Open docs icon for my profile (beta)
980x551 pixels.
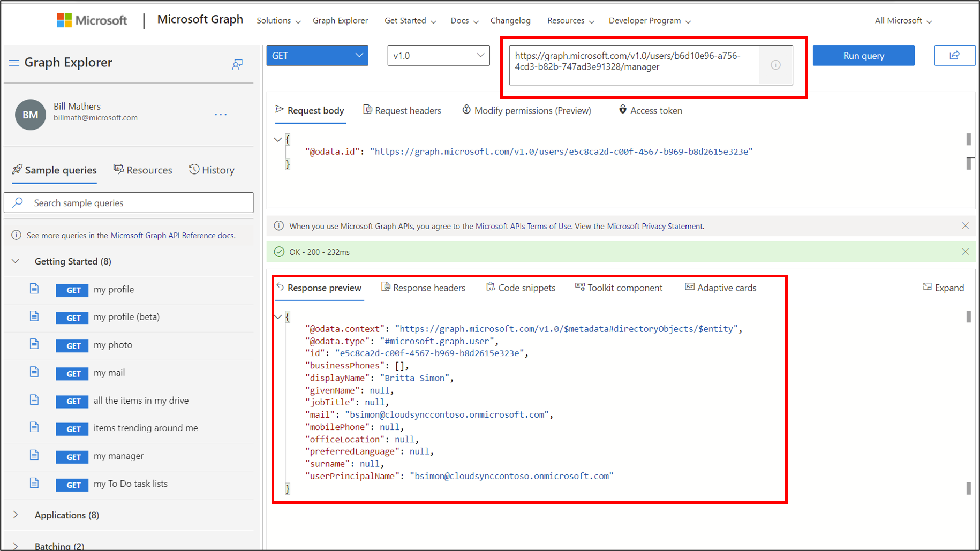point(34,316)
